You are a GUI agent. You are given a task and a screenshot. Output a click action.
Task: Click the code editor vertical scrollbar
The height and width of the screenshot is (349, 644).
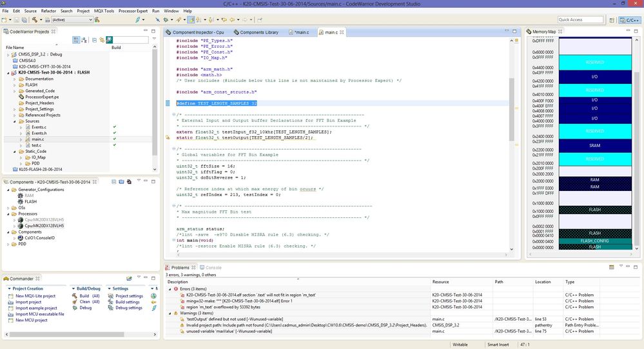(511, 108)
